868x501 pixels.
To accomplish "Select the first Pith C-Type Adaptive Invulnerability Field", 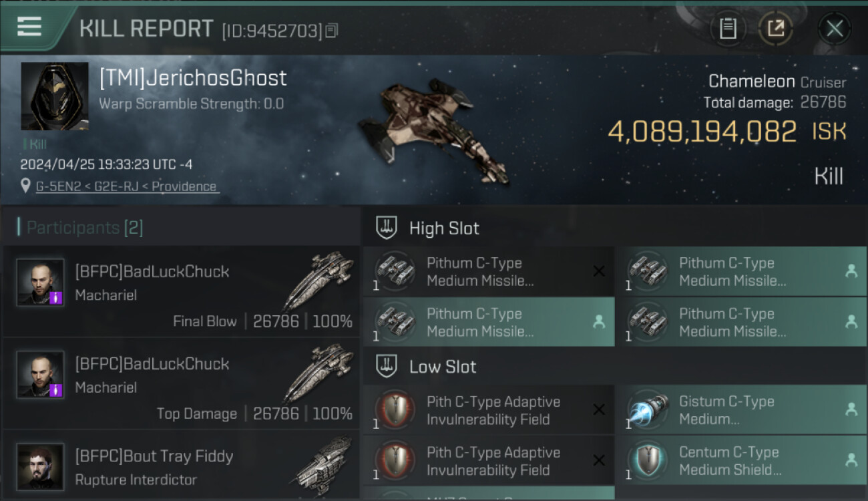I will click(489, 410).
